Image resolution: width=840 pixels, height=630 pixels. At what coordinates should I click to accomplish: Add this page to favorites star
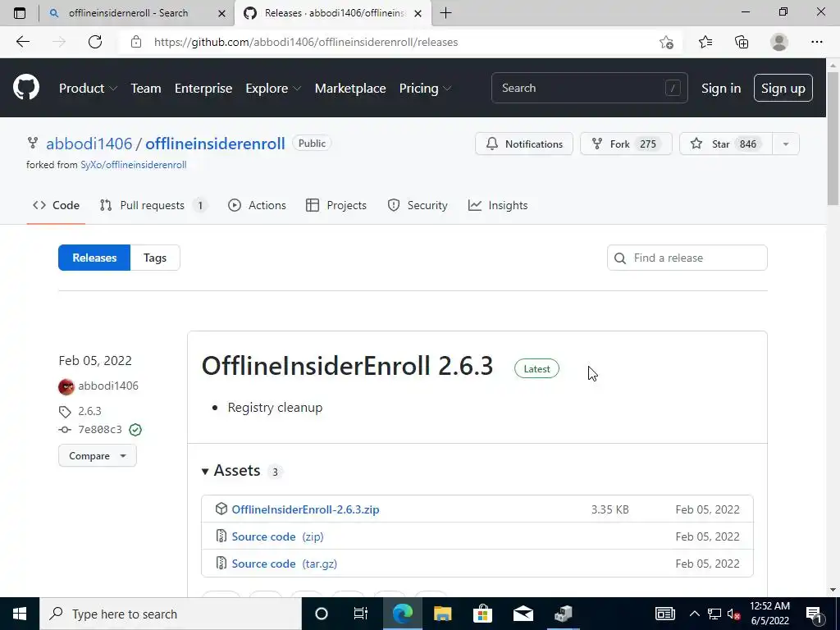(x=666, y=42)
